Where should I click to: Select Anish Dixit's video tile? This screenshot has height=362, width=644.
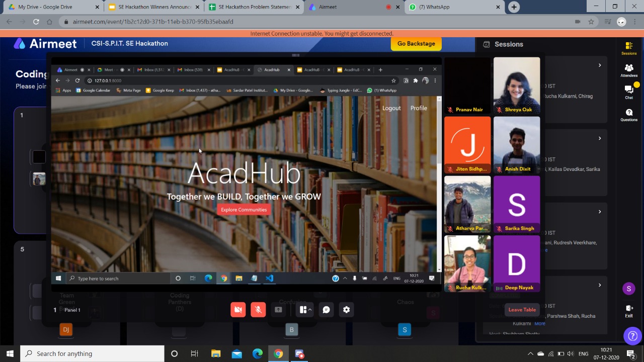(517, 145)
